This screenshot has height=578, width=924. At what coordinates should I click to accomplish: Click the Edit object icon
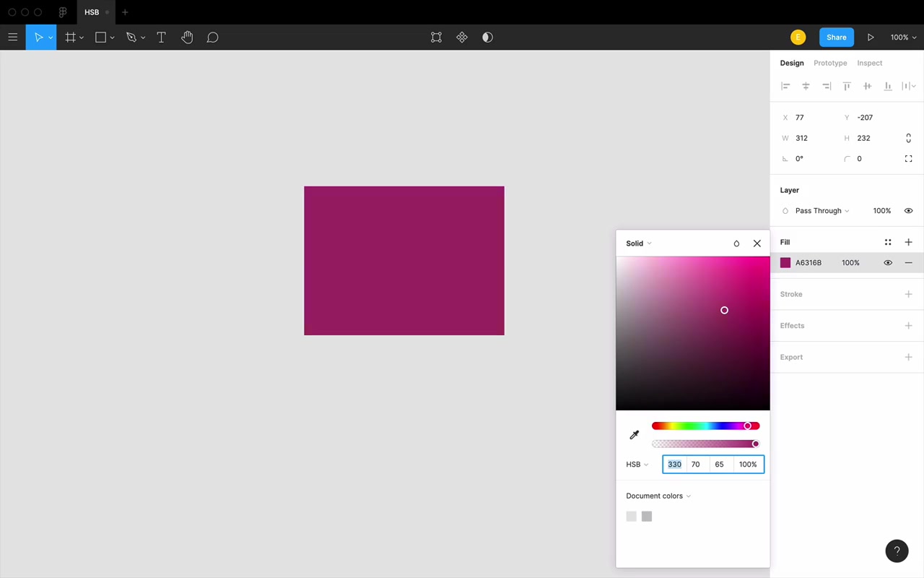436,38
